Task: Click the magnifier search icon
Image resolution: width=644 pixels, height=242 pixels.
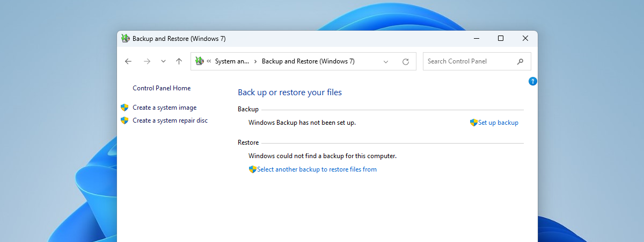Action: coord(520,61)
